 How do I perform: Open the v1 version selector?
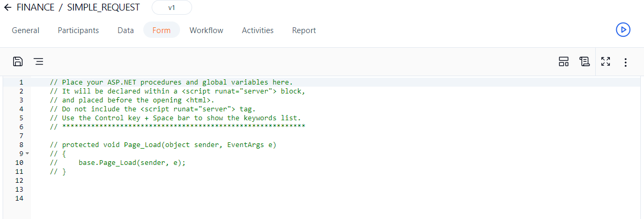click(x=172, y=8)
